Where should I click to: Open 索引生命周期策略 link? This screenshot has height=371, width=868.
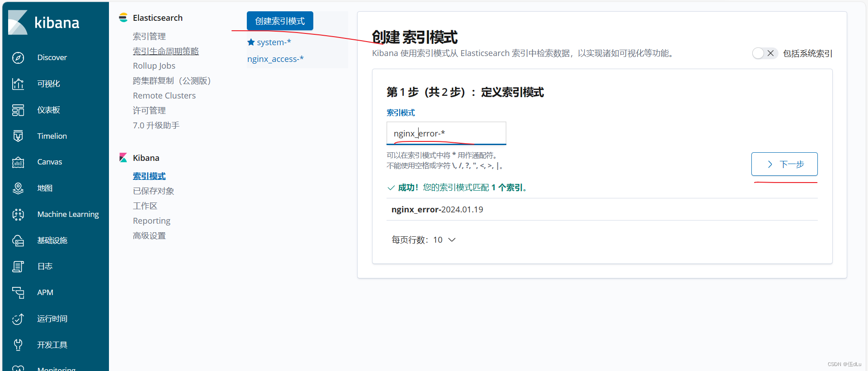pos(166,51)
